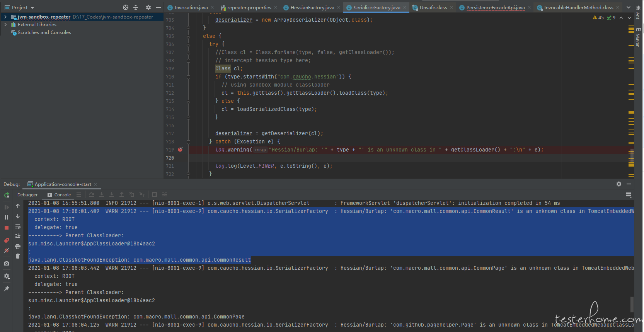Move console down one stack frame arrow

[x=18, y=216]
